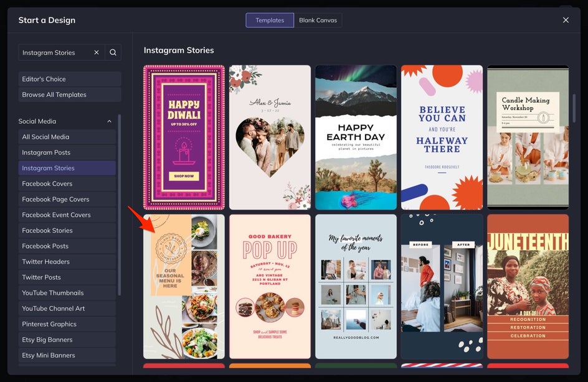Select Facebook Posts category

coord(67,246)
